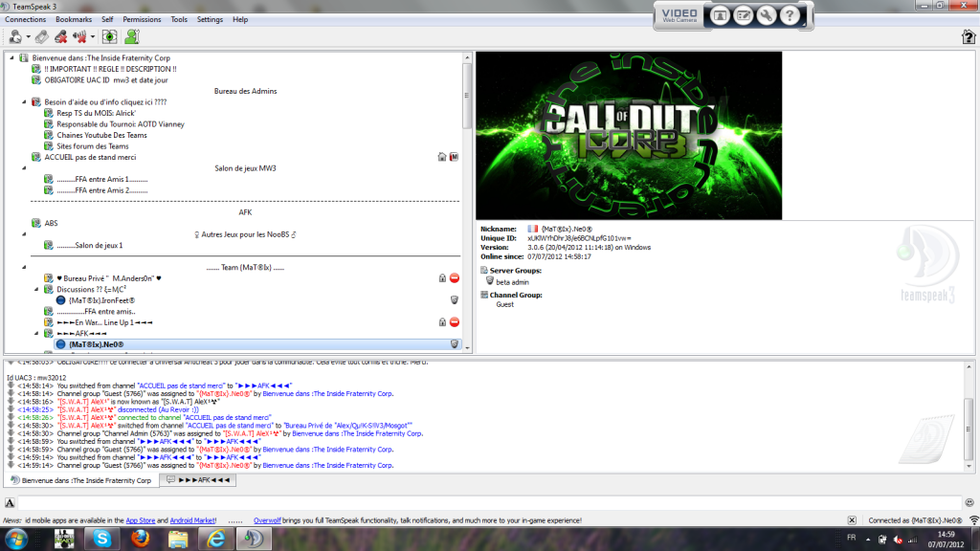Switch to the '►►►AFK◄◄◄' chat tab
The image size is (980, 551).
[x=198, y=480]
